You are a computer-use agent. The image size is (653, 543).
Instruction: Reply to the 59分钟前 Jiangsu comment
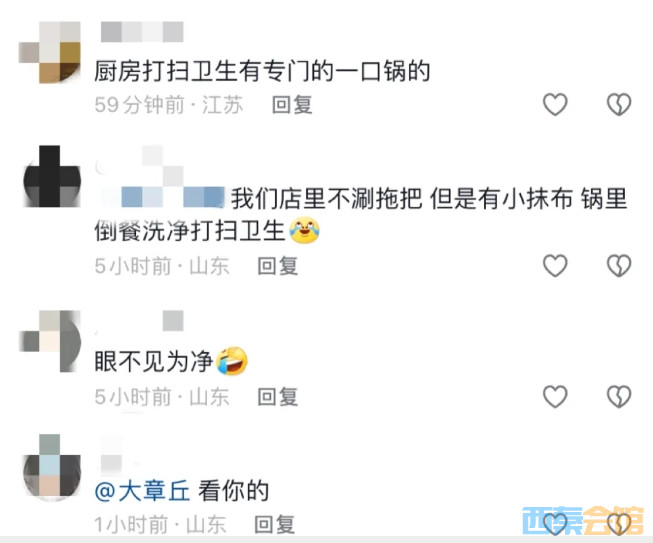tap(292, 105)
